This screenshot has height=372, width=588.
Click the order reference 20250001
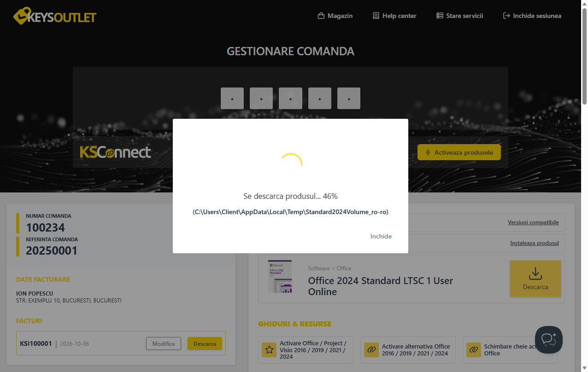[x=52, y=251]
